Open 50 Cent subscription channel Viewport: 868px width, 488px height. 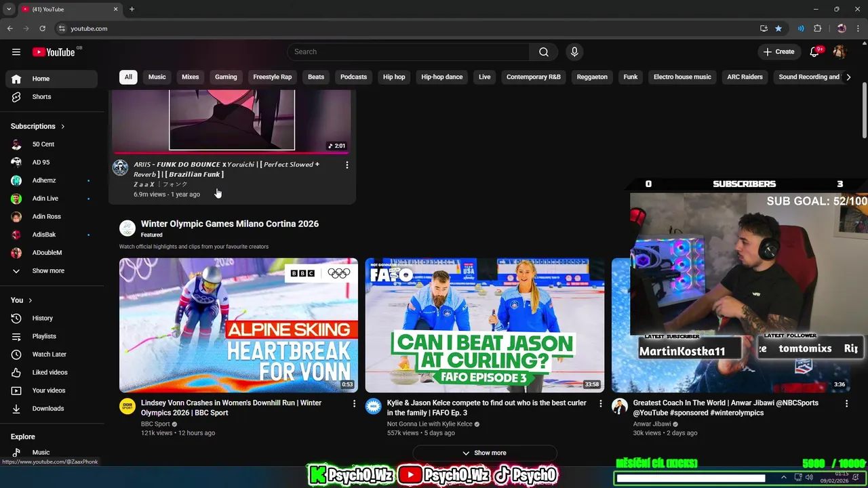(52, 144)
